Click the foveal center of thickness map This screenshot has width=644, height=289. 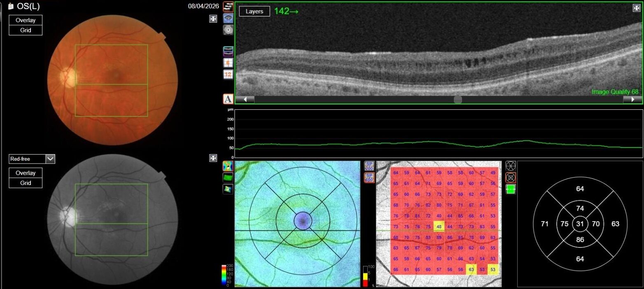[303, 221]
